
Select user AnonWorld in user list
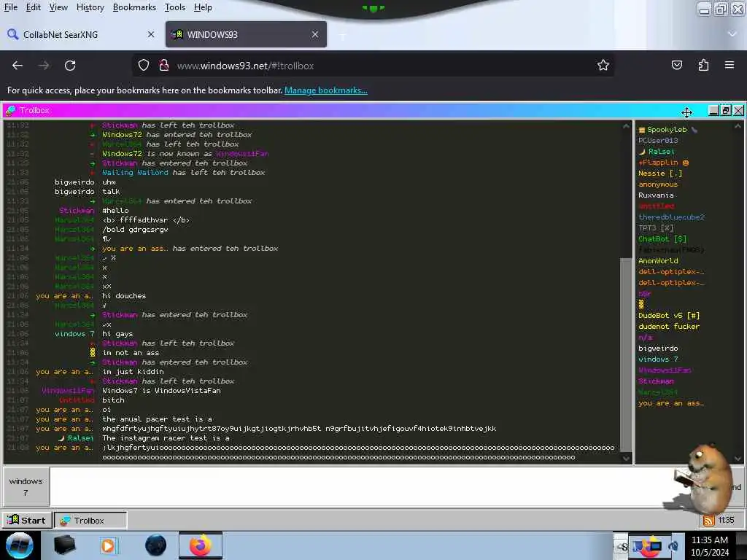658,261
